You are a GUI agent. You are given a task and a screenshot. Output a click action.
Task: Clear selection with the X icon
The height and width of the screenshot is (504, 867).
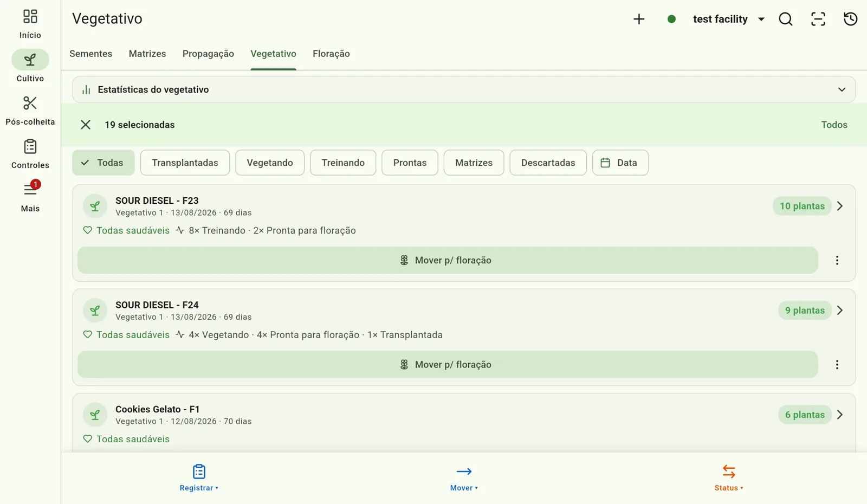[86, 125]
